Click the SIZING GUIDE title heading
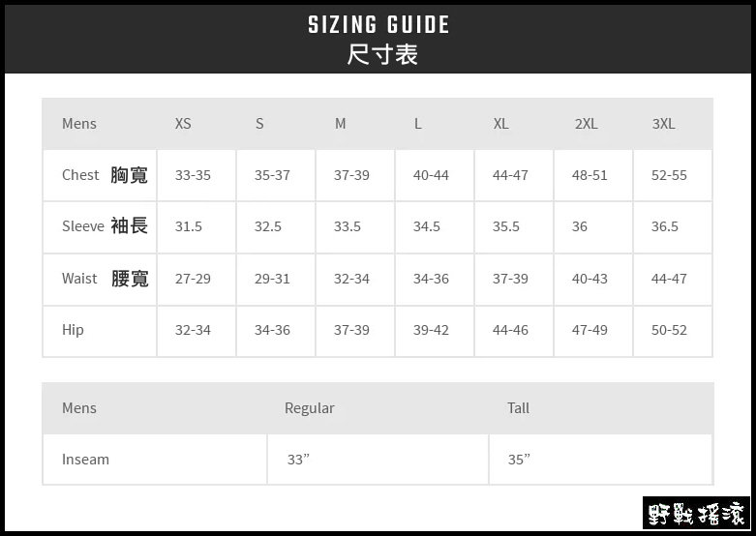This screenshot has width=756, height=536. pyautogui.click(x=378, y=25)
